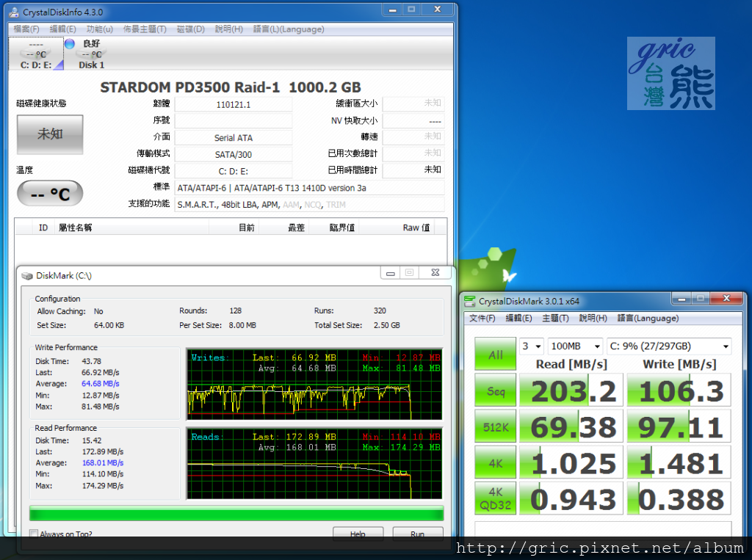
Task: Click the Seq write result 106.3
Action: click(679, 390)
